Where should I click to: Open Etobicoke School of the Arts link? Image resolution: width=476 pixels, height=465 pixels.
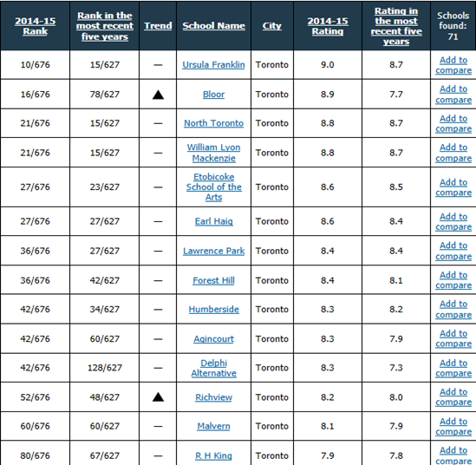(x=213, y=187)
